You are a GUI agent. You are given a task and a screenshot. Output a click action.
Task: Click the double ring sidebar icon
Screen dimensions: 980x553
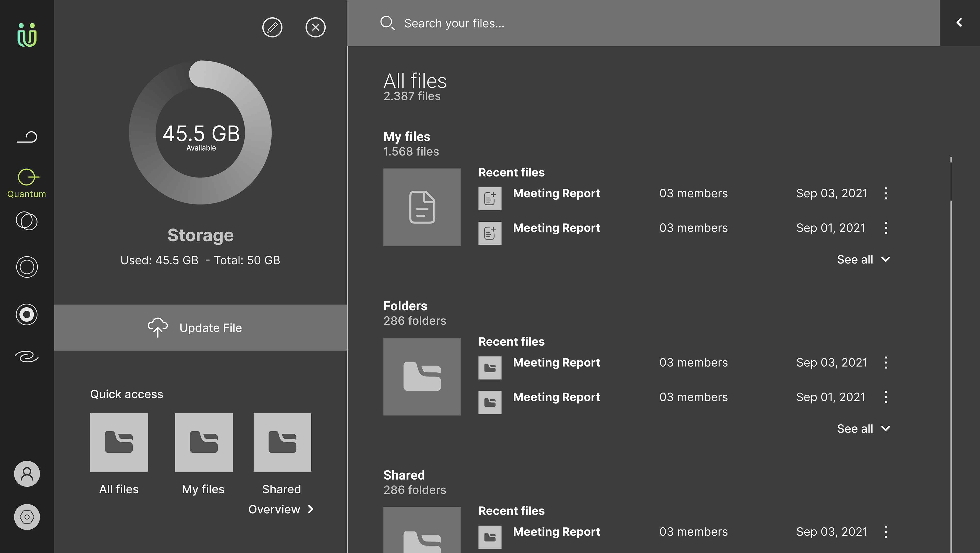(x=27, y=267)
